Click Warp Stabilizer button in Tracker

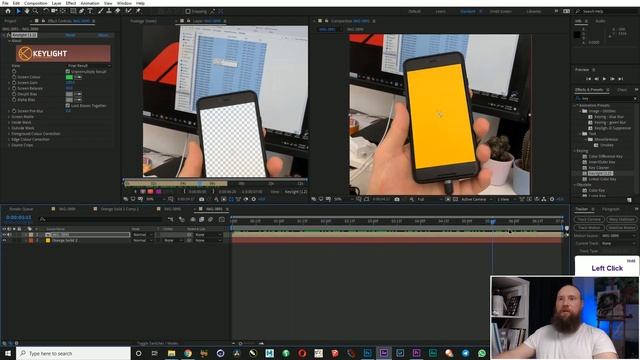click(x=621, y=220)
